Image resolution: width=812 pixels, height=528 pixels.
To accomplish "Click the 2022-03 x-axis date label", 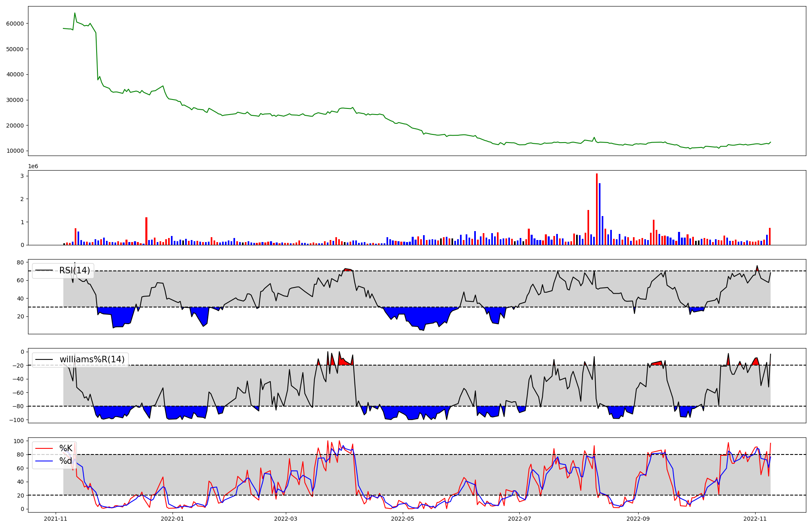I will coord(286,519).
